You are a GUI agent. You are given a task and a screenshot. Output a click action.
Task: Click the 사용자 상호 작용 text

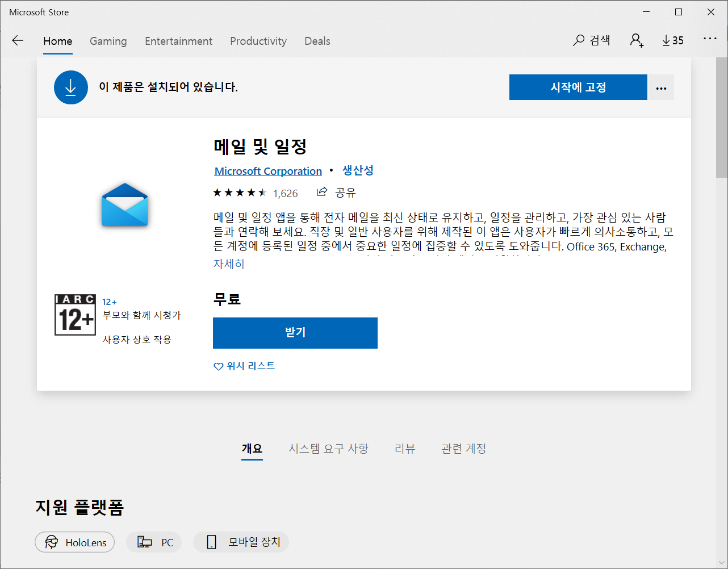(x=137, y=340)
